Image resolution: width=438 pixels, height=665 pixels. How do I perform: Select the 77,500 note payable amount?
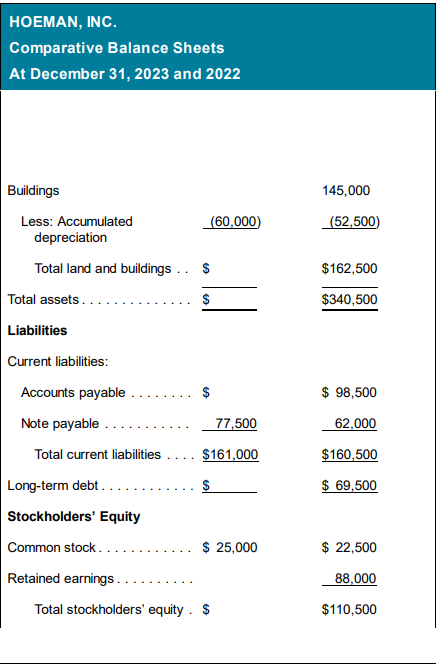click(236, 423)
